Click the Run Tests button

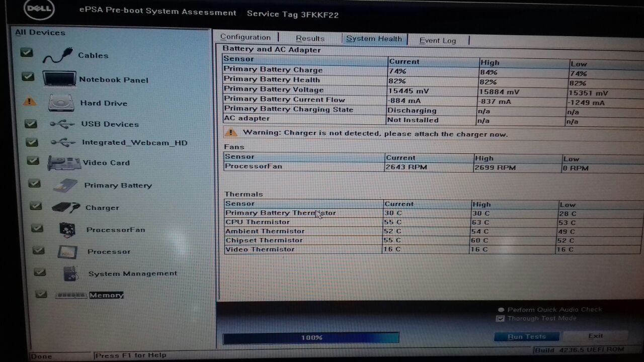click(527, 336)
